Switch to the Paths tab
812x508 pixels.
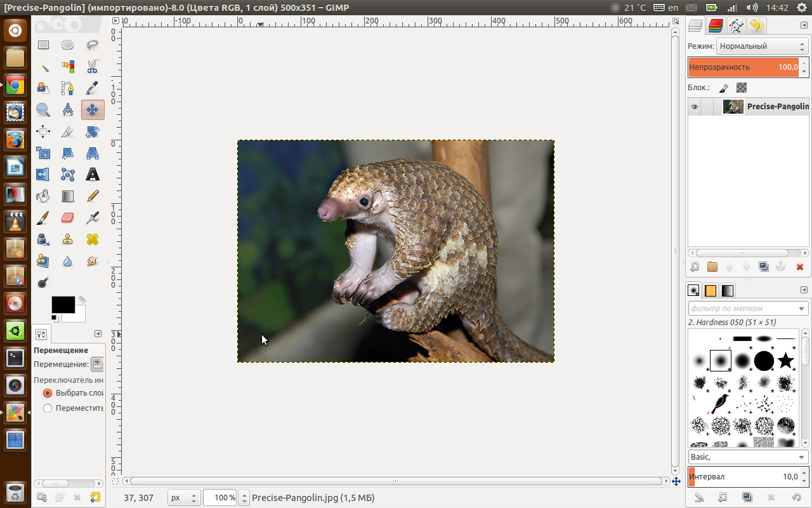(x=736, y=25)
